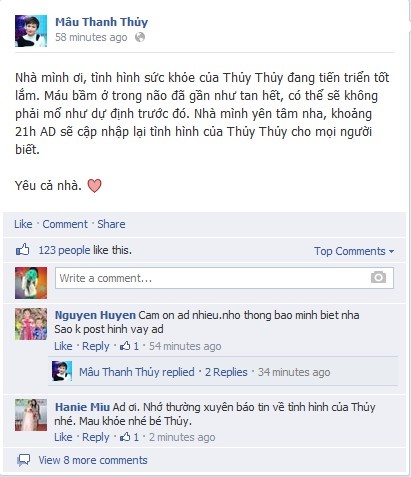Image resolution: width=411 pixels, height=477 pixels.
Task: Click the Comment link under the post
Action: click(x=65, y=224)
